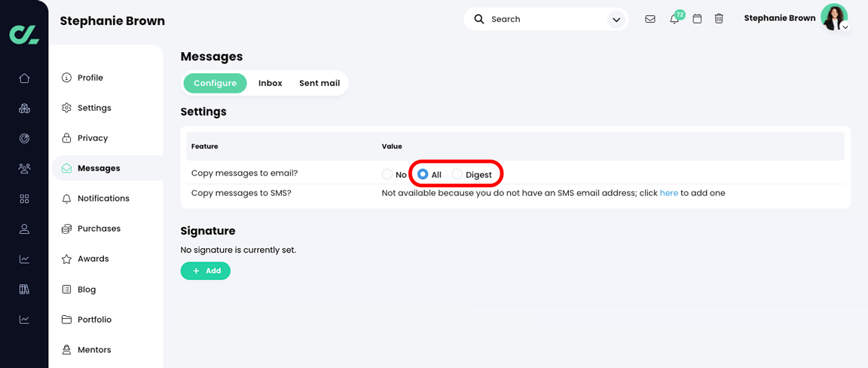Screen dimensions: 868x368
Task: Open the upper line chart icon in left rail
Action: click(x=24, y=259)
